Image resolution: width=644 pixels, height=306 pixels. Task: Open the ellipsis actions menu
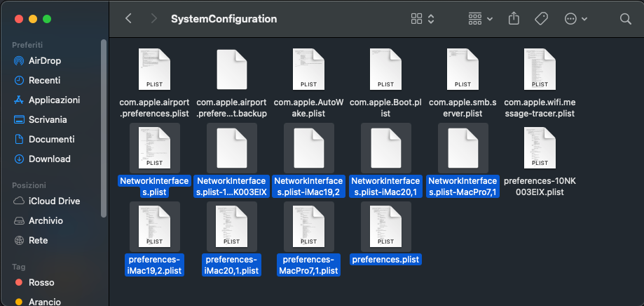tap(576, 18)
